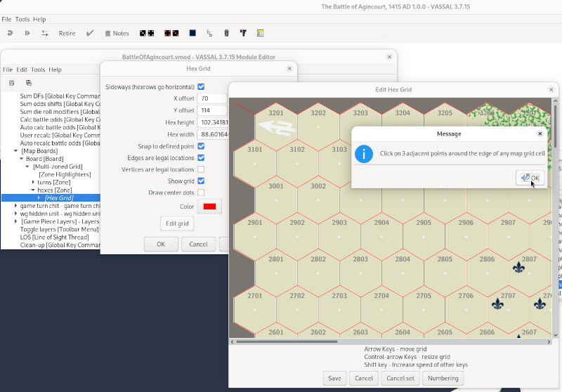
Task: Toggle Show grid checkbox
Action: coord(201,181)
